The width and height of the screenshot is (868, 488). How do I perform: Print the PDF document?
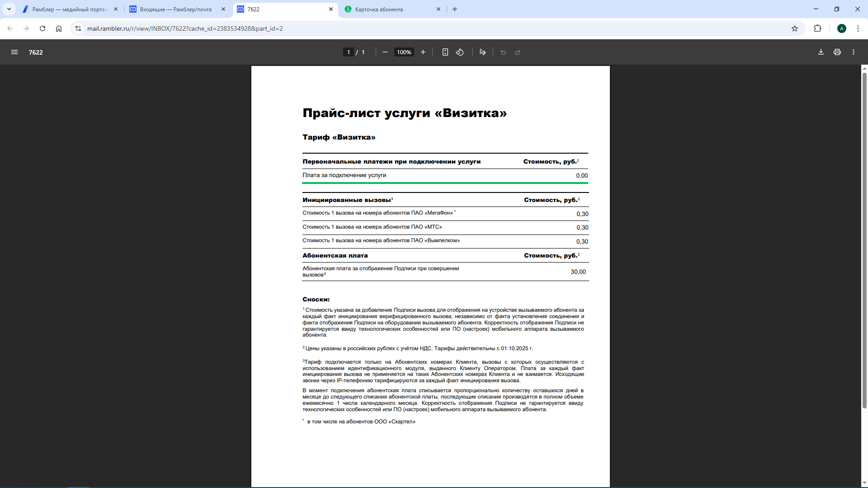click(837, 52)
